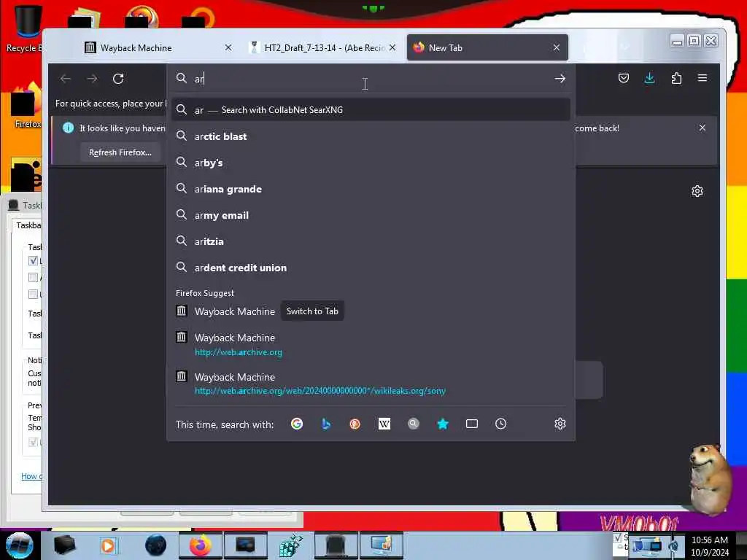Search this time with Google
The width and height of the screenshot is (747, 560).
pyautogui.click(x=297, y=424)
